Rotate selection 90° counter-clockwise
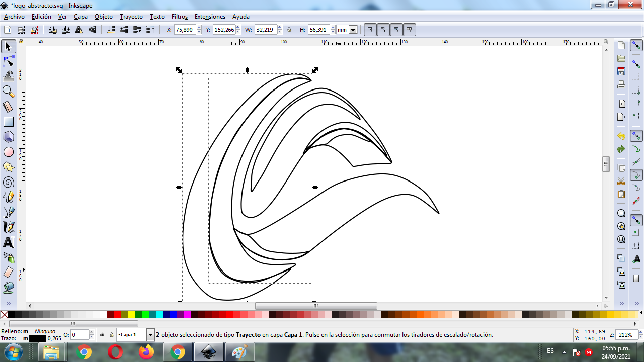Screen dimensions: 644x362 (53, 30)
